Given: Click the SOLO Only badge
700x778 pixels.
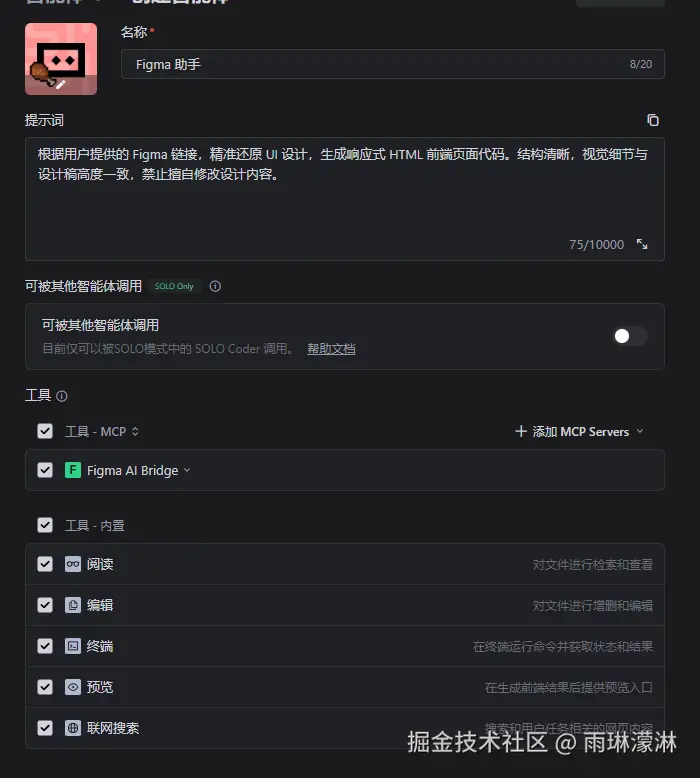Looking at the screenshot, I should pos(174,286).
